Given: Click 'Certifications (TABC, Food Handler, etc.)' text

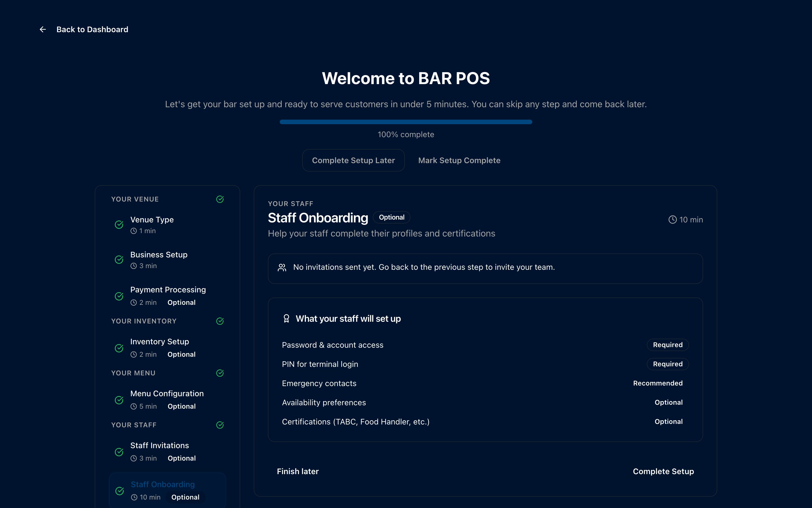Looking at the screenshot, I should tap(356, 422).
